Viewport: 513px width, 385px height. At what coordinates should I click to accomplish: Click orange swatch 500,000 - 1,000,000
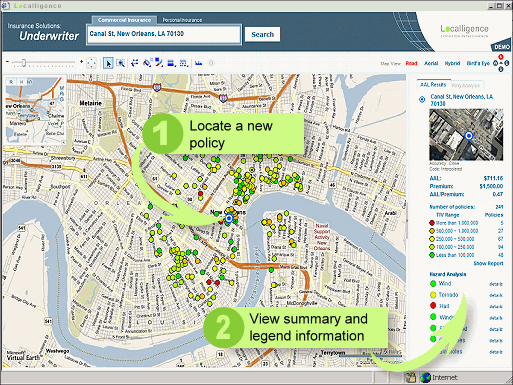[x=432, y=231]
